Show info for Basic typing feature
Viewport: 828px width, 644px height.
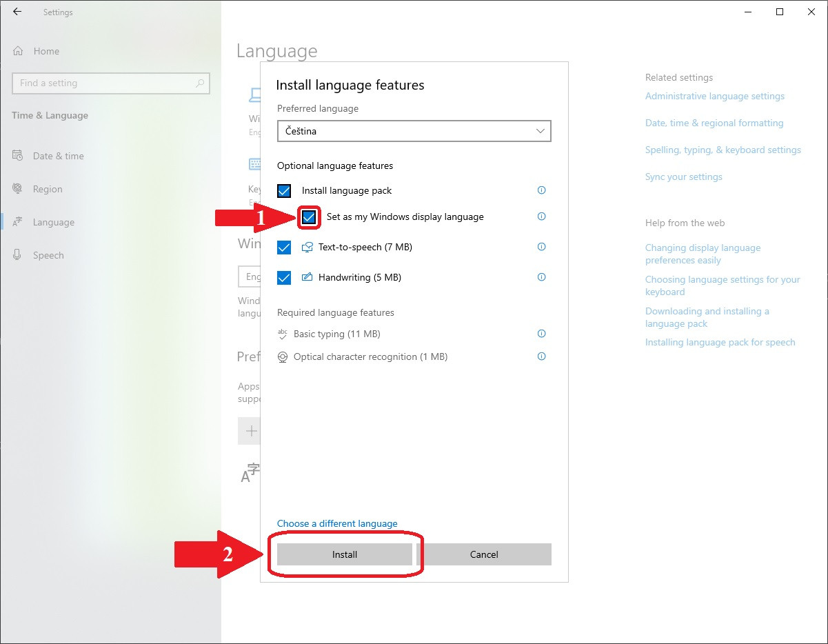coord(541,334)
